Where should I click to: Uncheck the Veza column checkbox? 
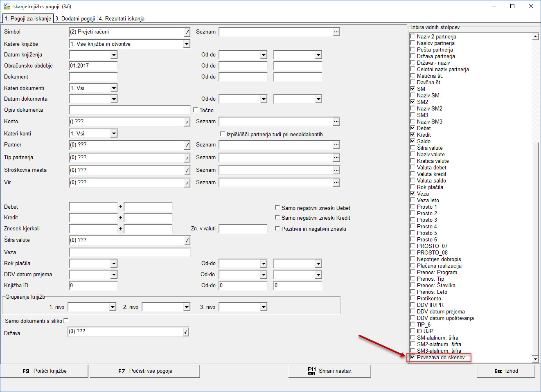[x=413, y=194]
